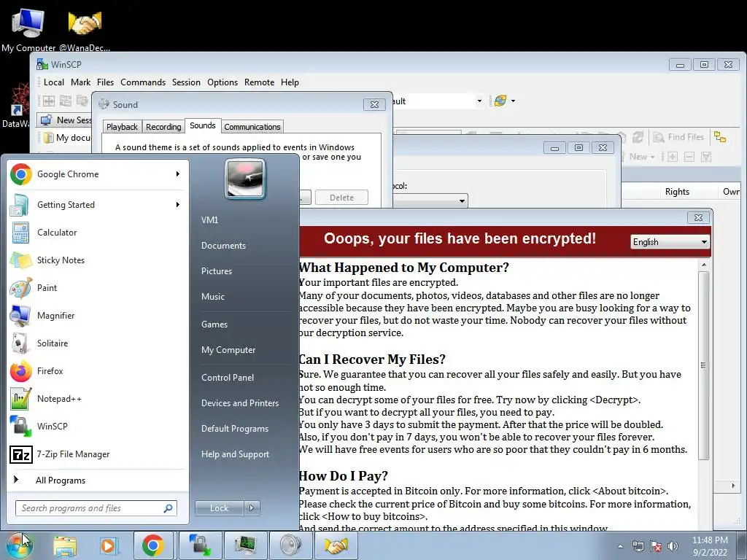Click network icon in system tray
Screen dimensions: 747x560
[638, 546]
